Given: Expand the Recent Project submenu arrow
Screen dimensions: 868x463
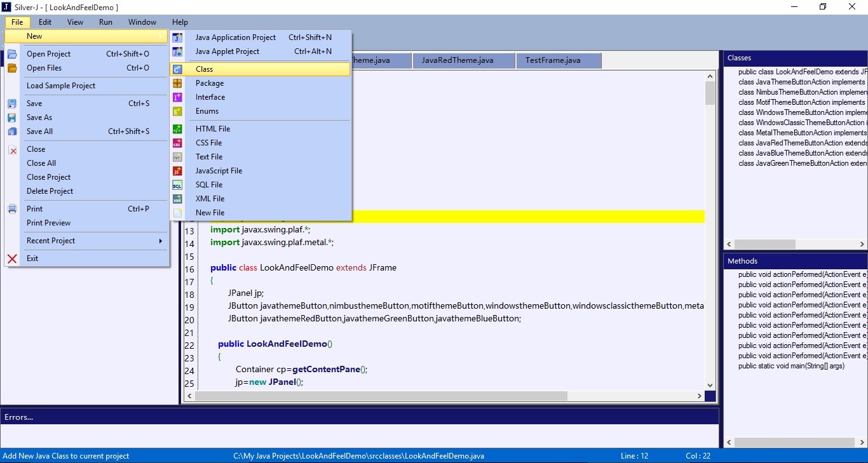Looking at the screenshot, I should (161, 241).
